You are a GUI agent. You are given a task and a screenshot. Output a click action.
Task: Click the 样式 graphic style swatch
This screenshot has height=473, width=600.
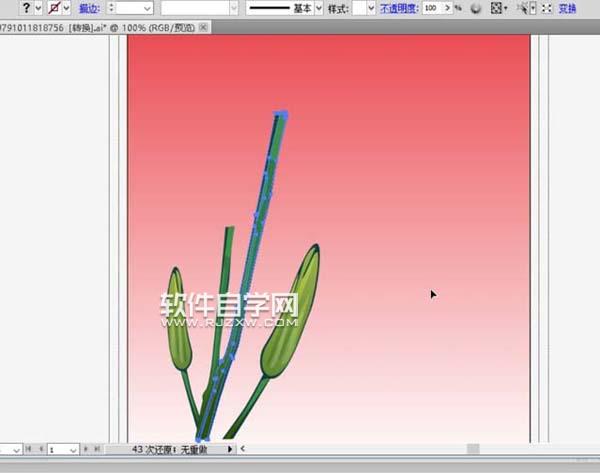(359, 8)
